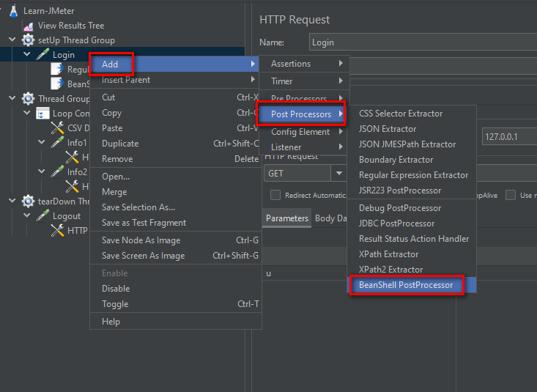Open the Timer submenu
This screenshot has width=537, height=392.
(305, 81)
